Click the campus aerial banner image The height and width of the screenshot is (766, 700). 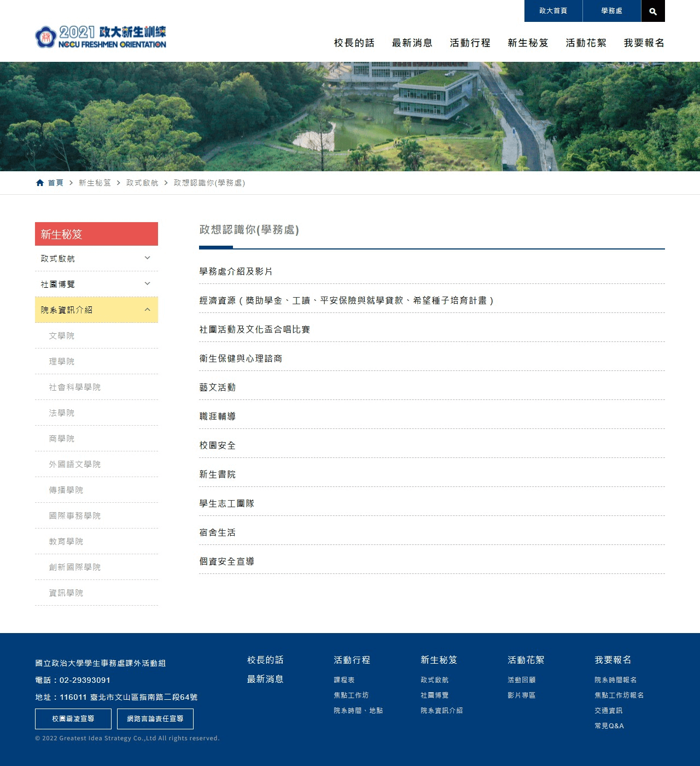click(x=350, y=117)
